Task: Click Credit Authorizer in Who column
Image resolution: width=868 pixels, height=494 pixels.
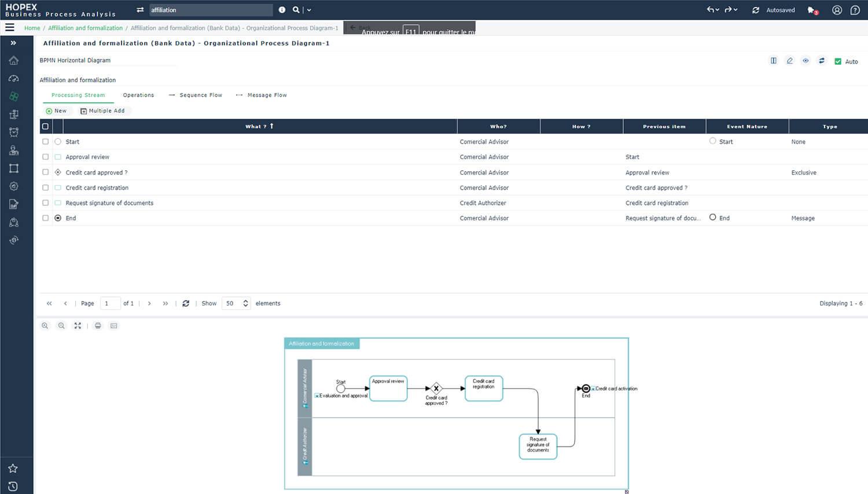Action: click(483, 203)
